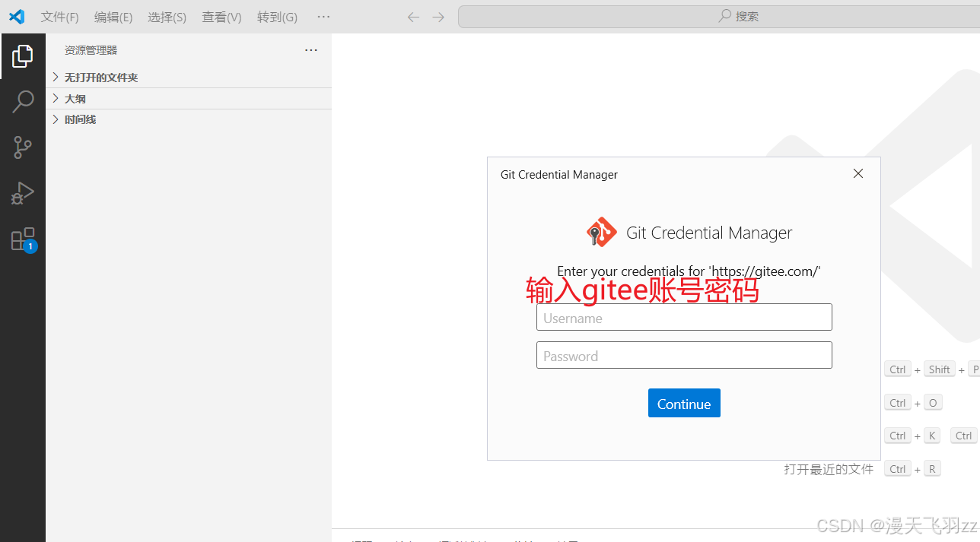Viewport: 980px width, 542px height.
Task: Focus the Password input field
Action: (x=683, y=355)
